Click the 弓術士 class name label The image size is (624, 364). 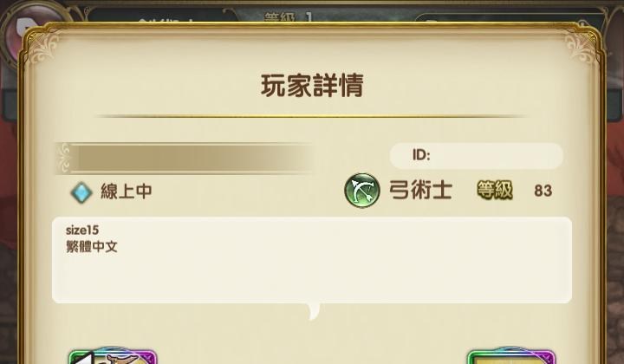[420, 190]
